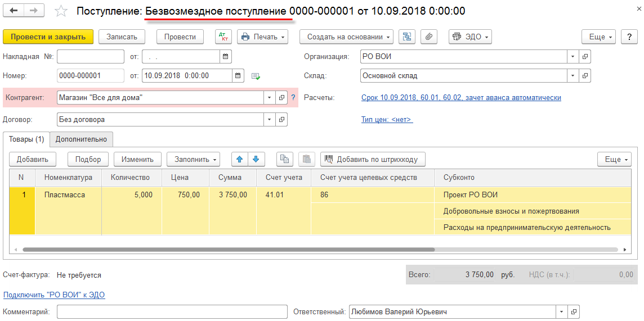Screen dimensions: 644x321
Task: Open Еще menu of Товары table
Action: pyautogui.click(x=614, y=159)
